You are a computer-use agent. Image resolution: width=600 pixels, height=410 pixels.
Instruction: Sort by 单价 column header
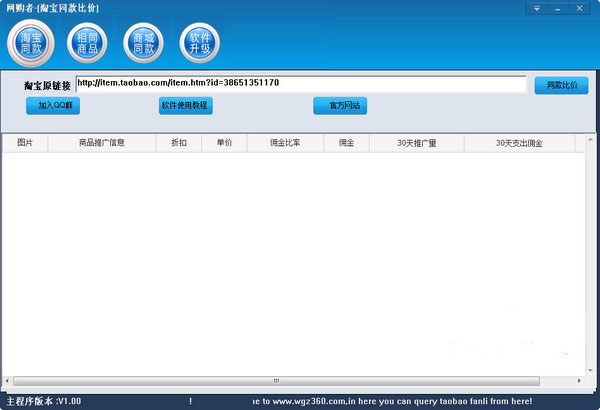click(224, 143)
